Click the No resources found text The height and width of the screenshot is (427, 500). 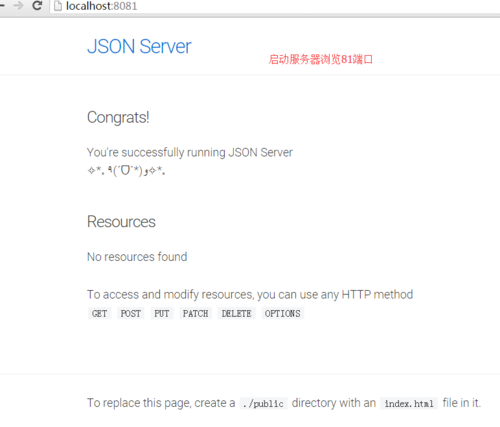[137, 257]
